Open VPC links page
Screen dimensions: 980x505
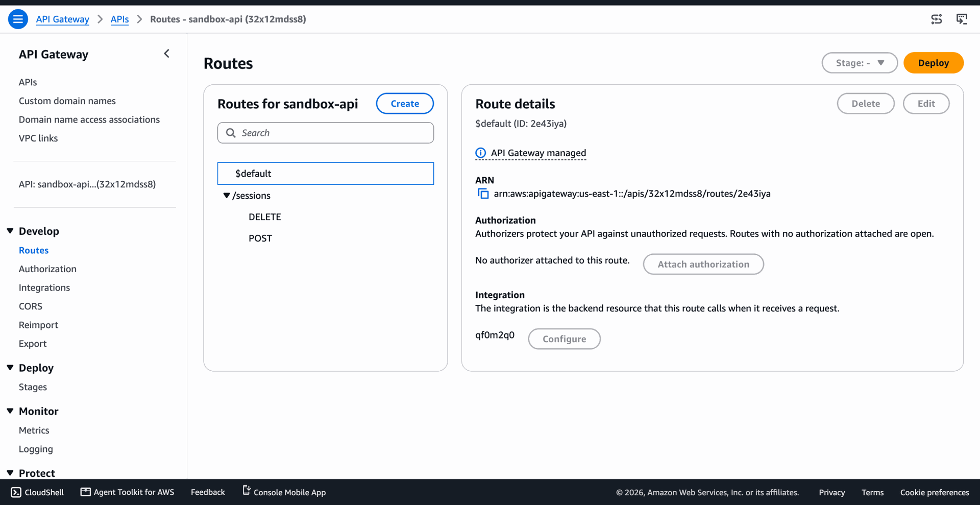[38, 138]
